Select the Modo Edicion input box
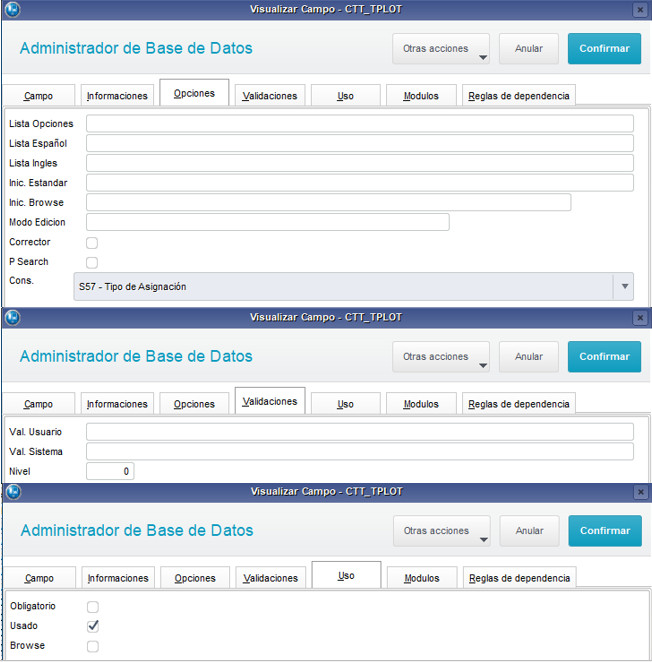 (267, 222)
